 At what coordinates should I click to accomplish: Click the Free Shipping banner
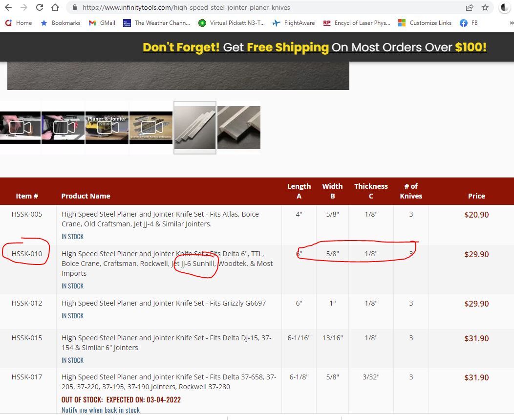pos(315,47)
